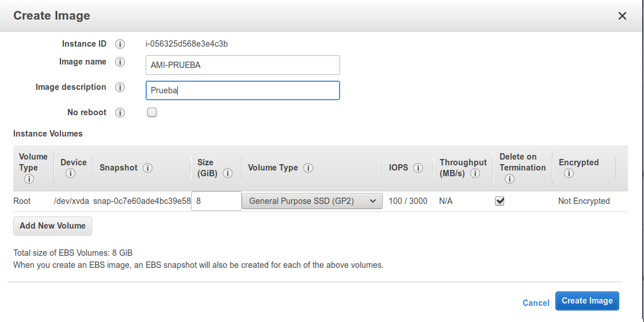Focus the Image name text field

pos(242,65)
